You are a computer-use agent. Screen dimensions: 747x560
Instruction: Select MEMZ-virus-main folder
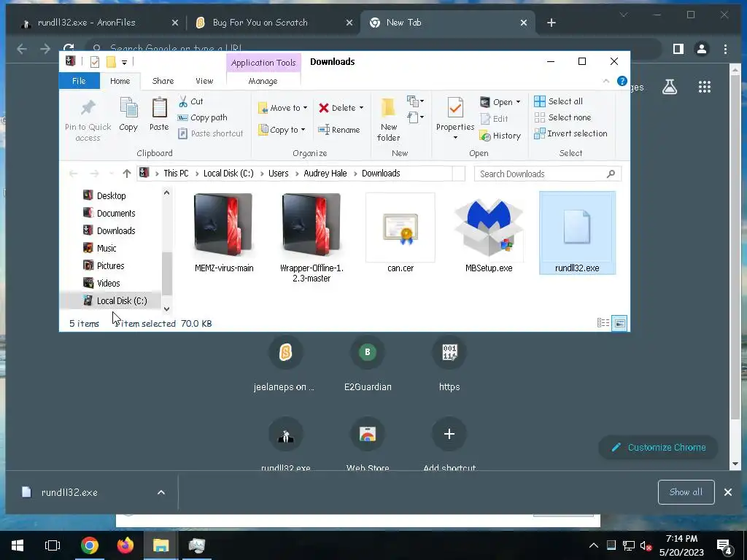tap(223, 234)
